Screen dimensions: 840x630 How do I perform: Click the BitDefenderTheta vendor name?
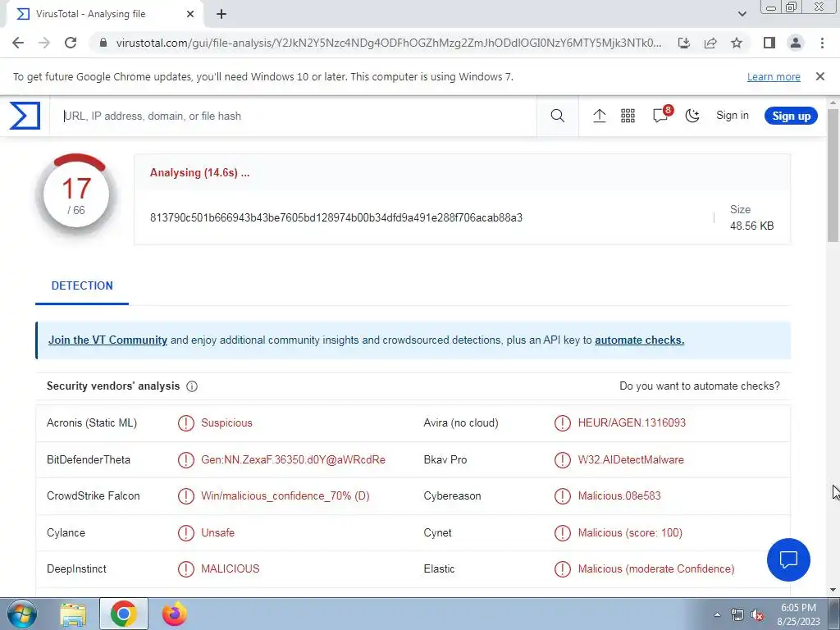point(89,459)
